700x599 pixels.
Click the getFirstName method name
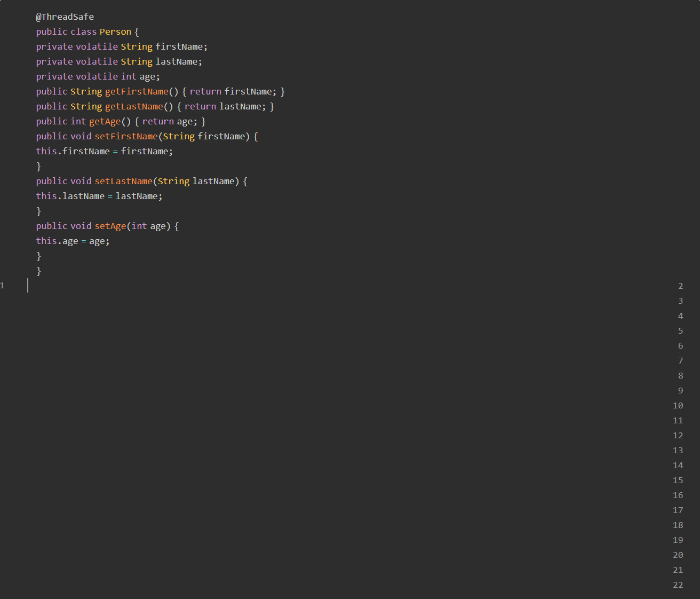[137, 91]
